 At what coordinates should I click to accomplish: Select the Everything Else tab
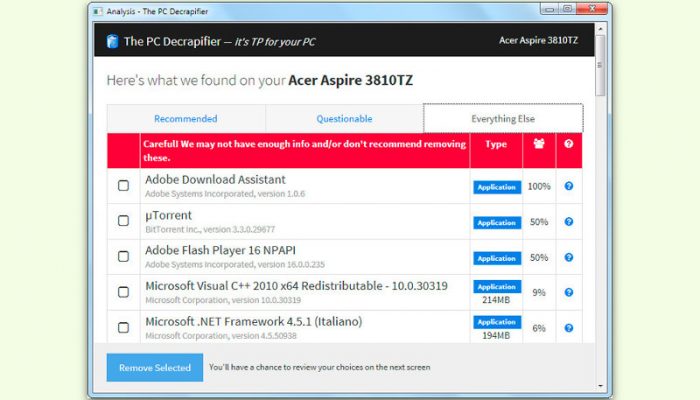(503, 119)
